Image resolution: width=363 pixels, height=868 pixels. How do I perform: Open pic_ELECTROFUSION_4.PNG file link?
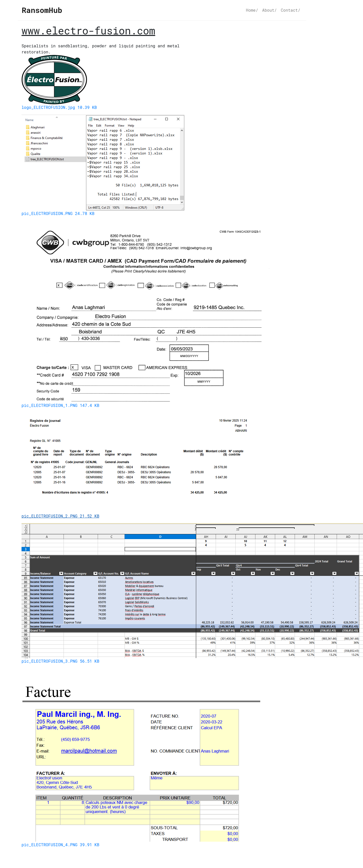point(60,844)
